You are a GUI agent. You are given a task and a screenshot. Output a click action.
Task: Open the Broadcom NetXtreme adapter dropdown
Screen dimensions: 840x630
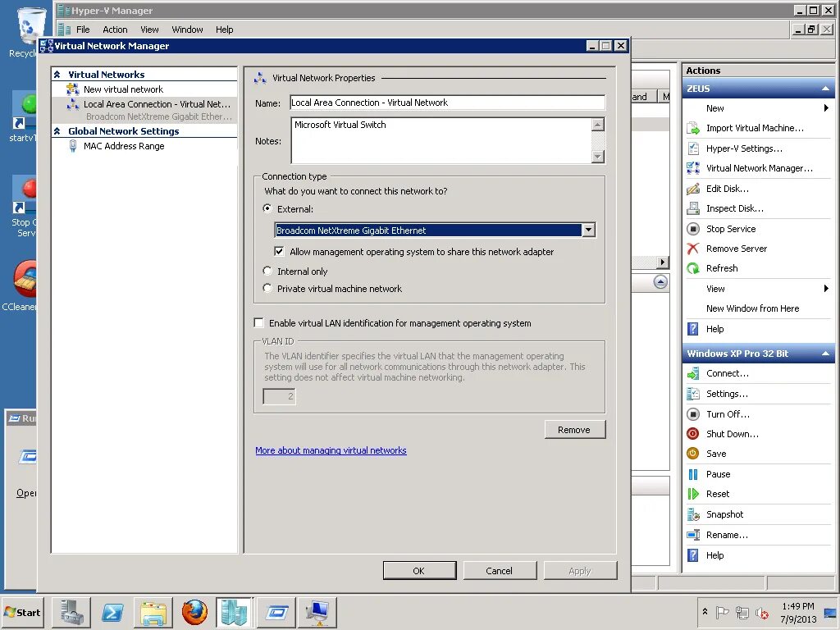588,231
